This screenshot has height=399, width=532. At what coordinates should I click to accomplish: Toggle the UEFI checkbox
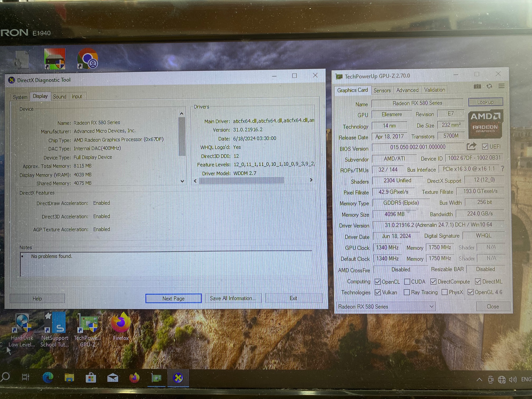click(x=485, y=147)
